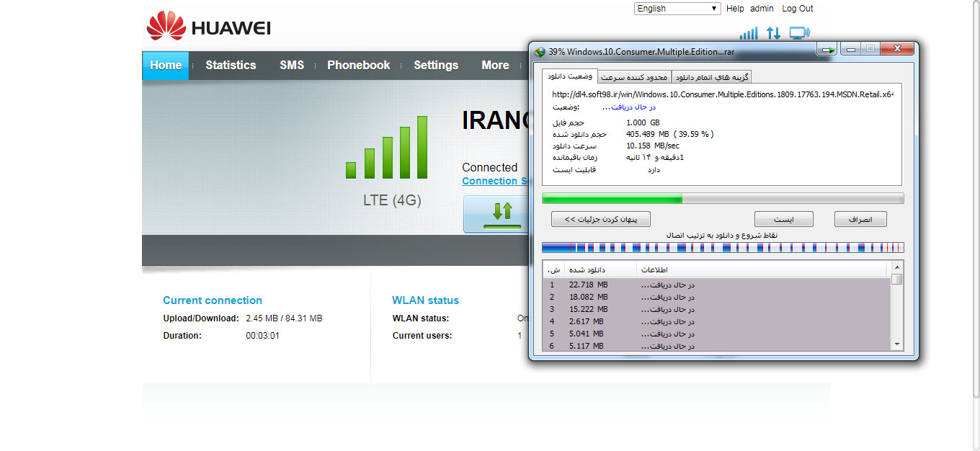
Task: Click the LTE (4G) network label
Action: pyautogui.click(x=392, y=200)
